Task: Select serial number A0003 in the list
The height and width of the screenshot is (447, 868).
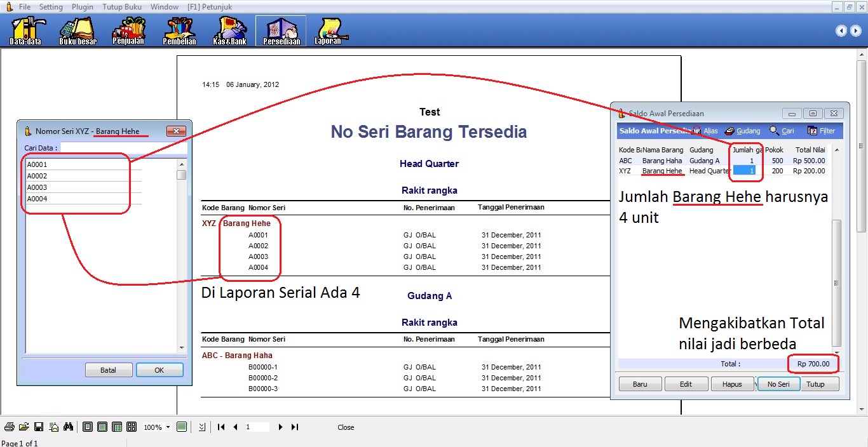Action: [83, 187]
